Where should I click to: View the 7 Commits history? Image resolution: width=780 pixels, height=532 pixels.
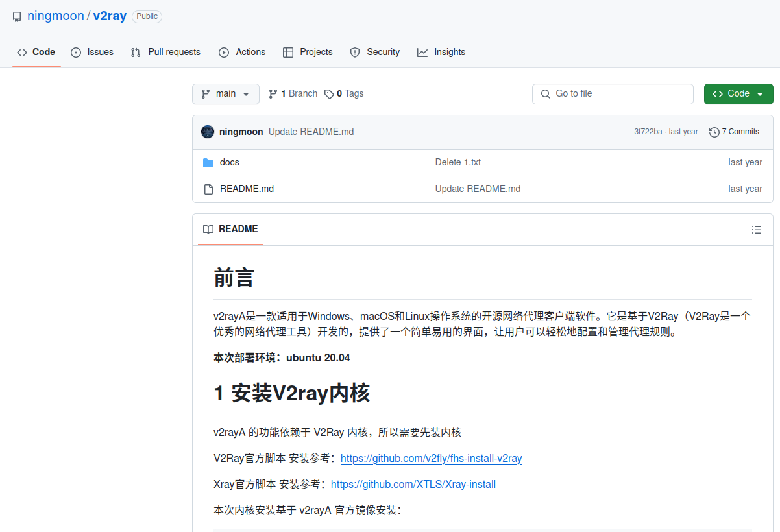(734, 132)
